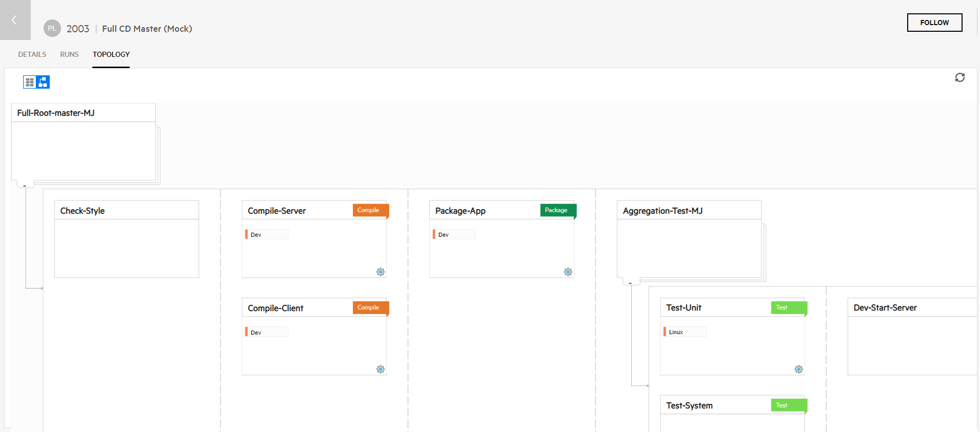Click the Compile tag on Compile-Server
This screenshot has height=432, width=980.
coord(369,210)
